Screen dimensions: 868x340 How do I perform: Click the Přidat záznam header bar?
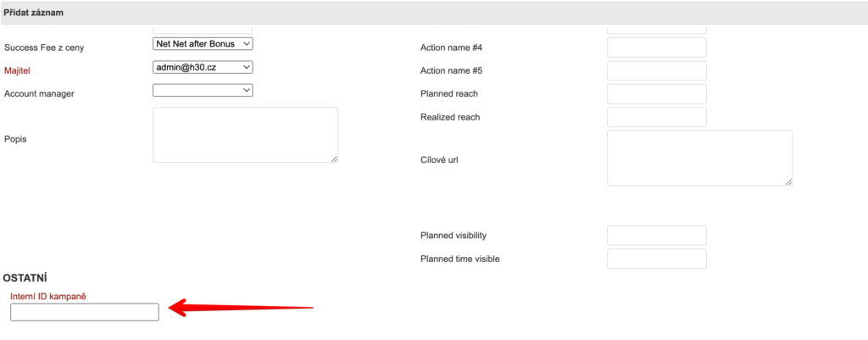point(433,14)
